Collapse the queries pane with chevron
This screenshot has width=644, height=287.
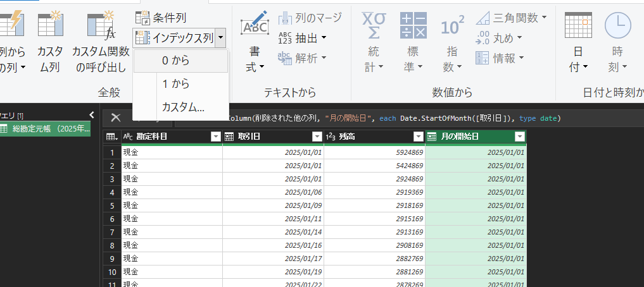[91, 115]
